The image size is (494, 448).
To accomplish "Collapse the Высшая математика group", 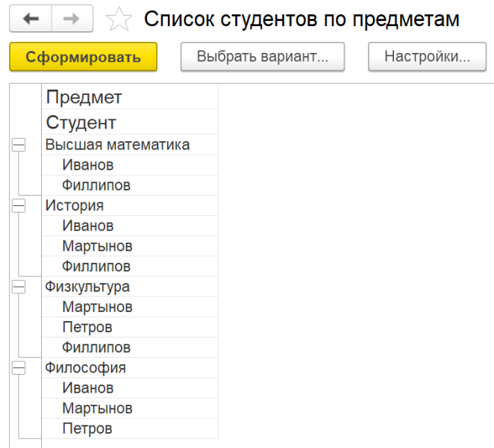I will [x=19, y=146].
